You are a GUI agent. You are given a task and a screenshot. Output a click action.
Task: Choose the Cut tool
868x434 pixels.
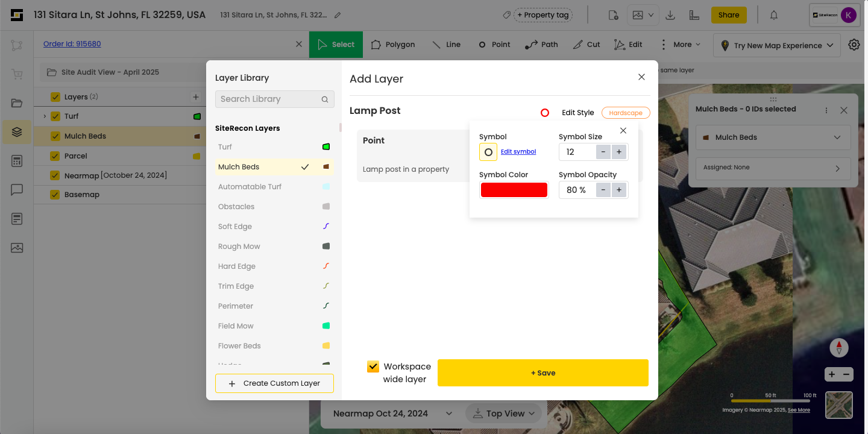(587, 45)
